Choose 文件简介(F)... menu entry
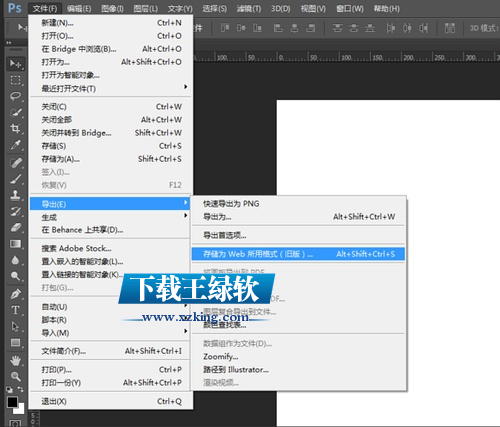This screenshot has width=500, height=427. [x=111, y=351]
